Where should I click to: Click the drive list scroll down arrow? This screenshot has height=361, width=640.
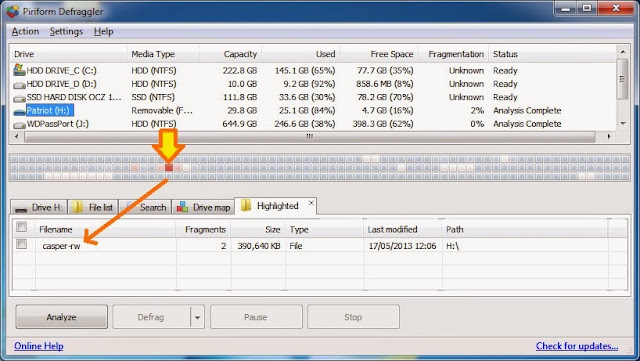[622, 123]
